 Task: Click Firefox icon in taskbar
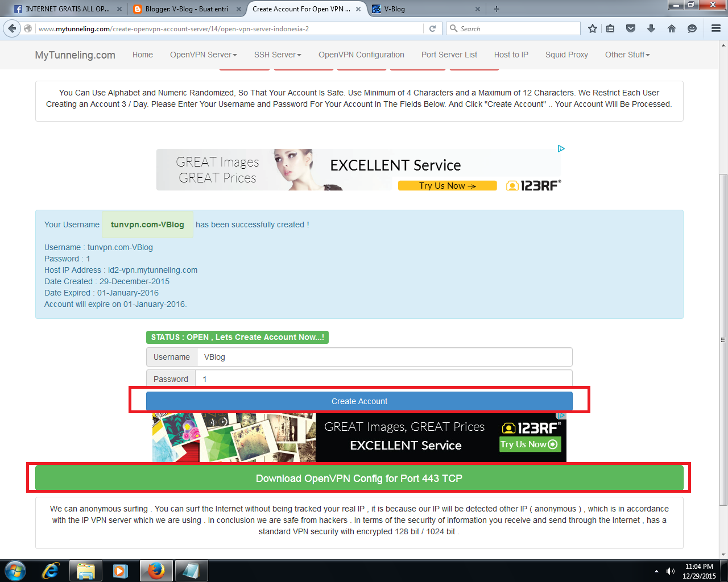pos(156,571)
